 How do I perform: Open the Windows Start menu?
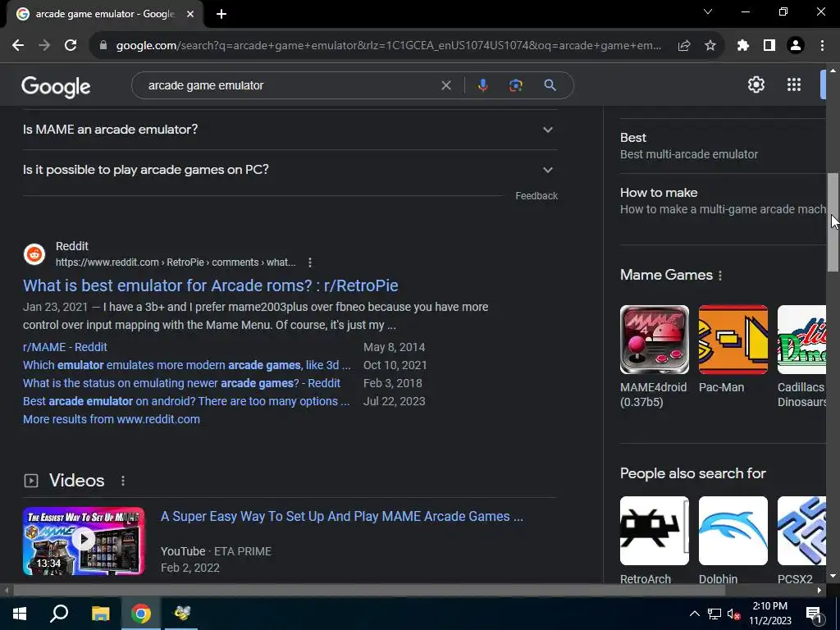click(20, 614)
